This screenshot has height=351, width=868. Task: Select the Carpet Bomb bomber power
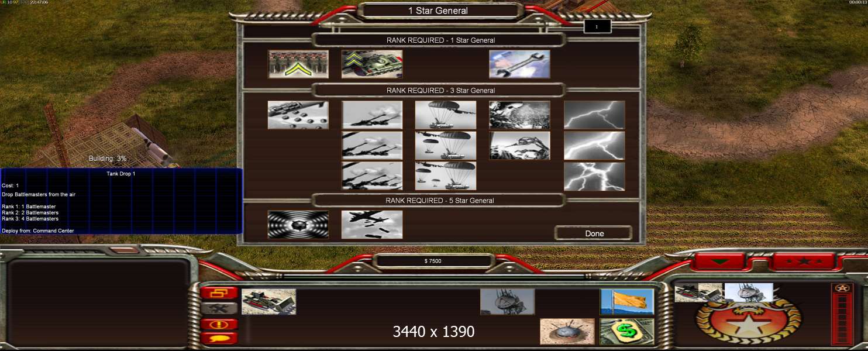pos(372,225)
